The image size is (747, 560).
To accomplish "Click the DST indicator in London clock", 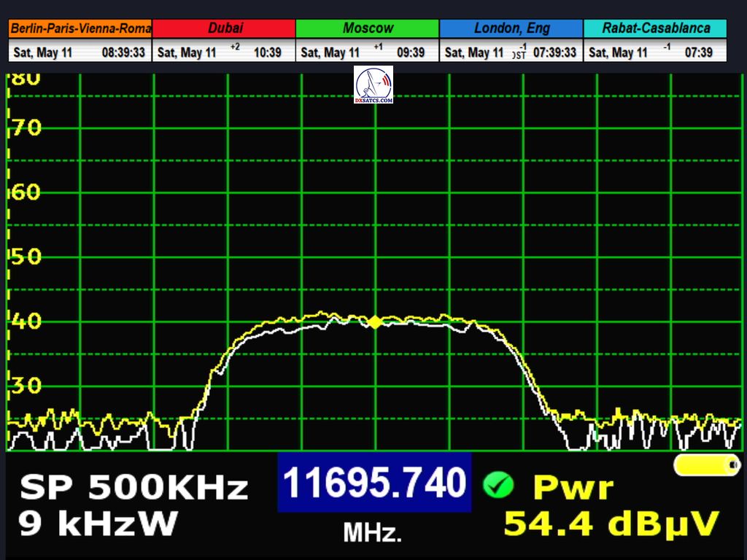I will click(x=519, y=52).
